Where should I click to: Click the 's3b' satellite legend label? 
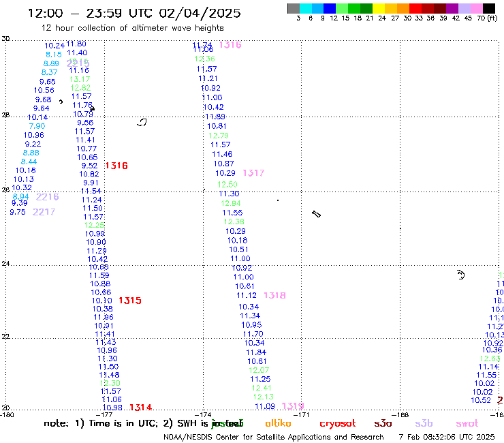tap(424, 423)
